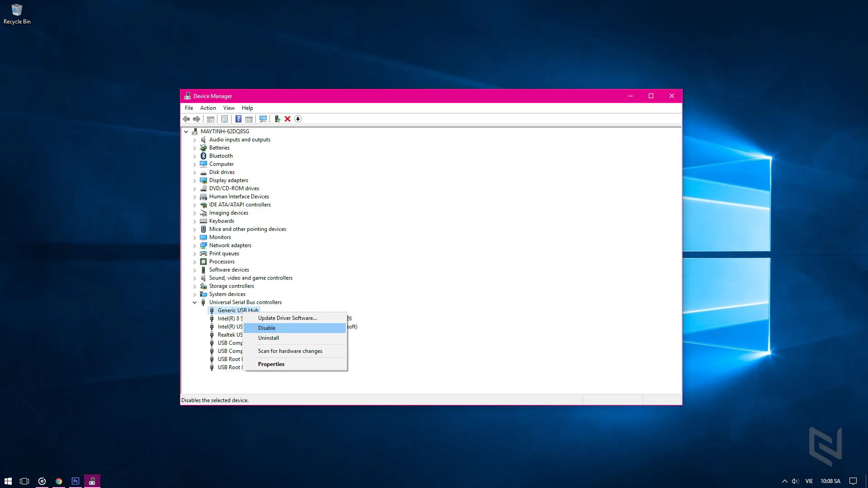Open the Help menu
Screen dimensions: 868x488
(x=247, y=108)
